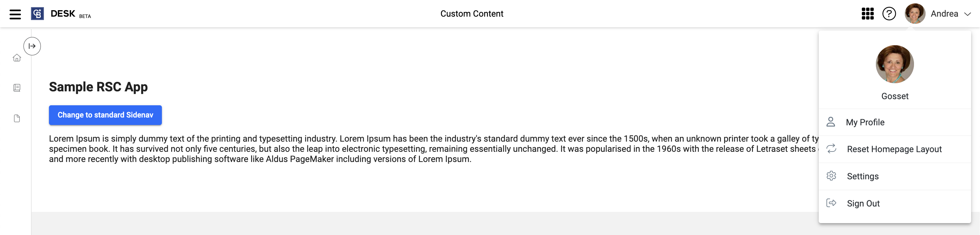The height and width of the screenshot is (235, 980).
Task: Sign Out of the account
Action: coord(895,203)
